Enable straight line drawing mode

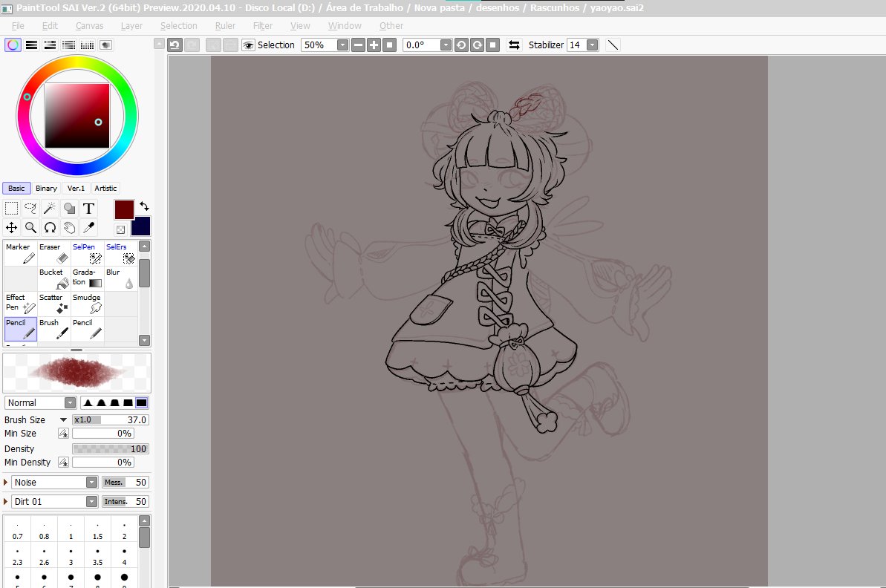tap(613, 45)
